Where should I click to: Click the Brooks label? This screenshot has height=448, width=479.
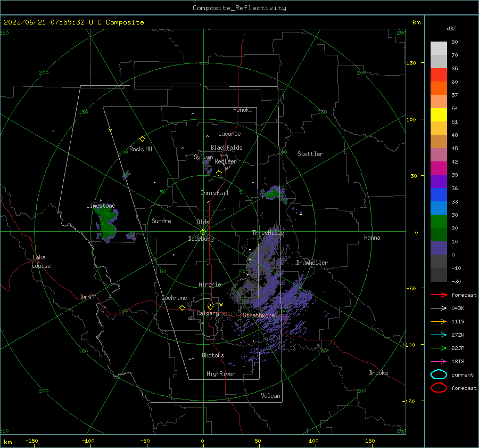(378, 373)
